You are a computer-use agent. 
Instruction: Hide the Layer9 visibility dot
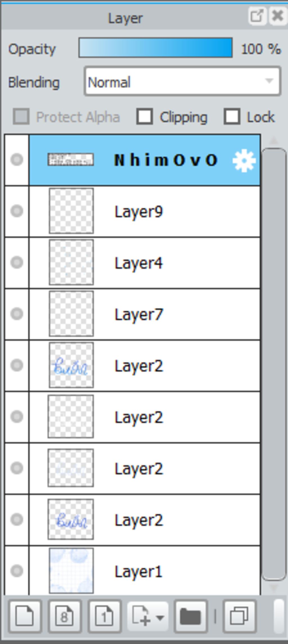tap(17, 211)
